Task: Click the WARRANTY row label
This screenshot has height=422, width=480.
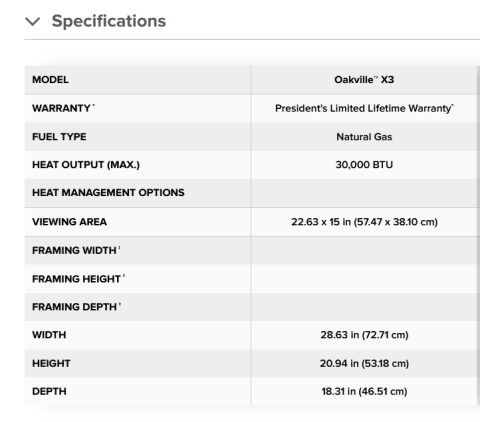Action: (63, 108)
